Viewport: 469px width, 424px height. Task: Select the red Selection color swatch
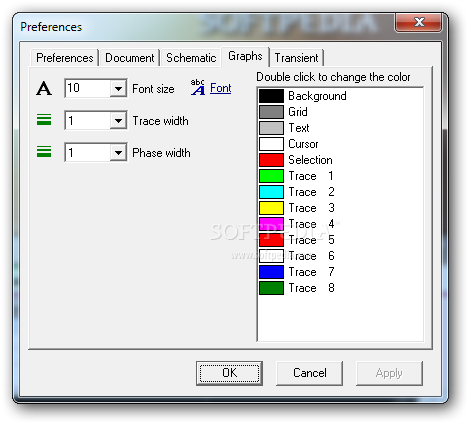click(x=271, y=160)
